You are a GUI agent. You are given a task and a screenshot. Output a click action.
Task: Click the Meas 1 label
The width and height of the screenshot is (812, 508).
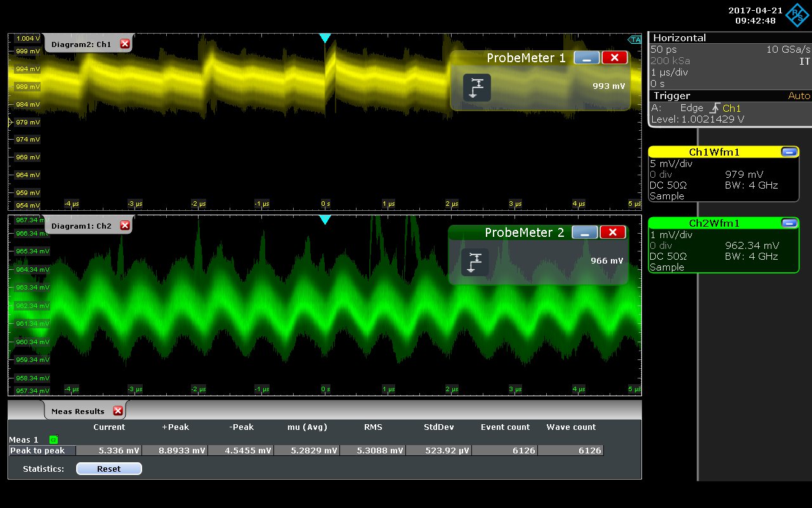pos(23,439)
